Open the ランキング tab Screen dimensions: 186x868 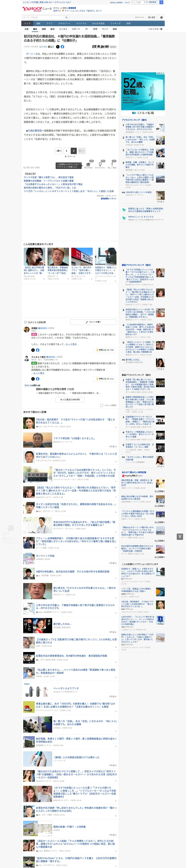point(115,24)
